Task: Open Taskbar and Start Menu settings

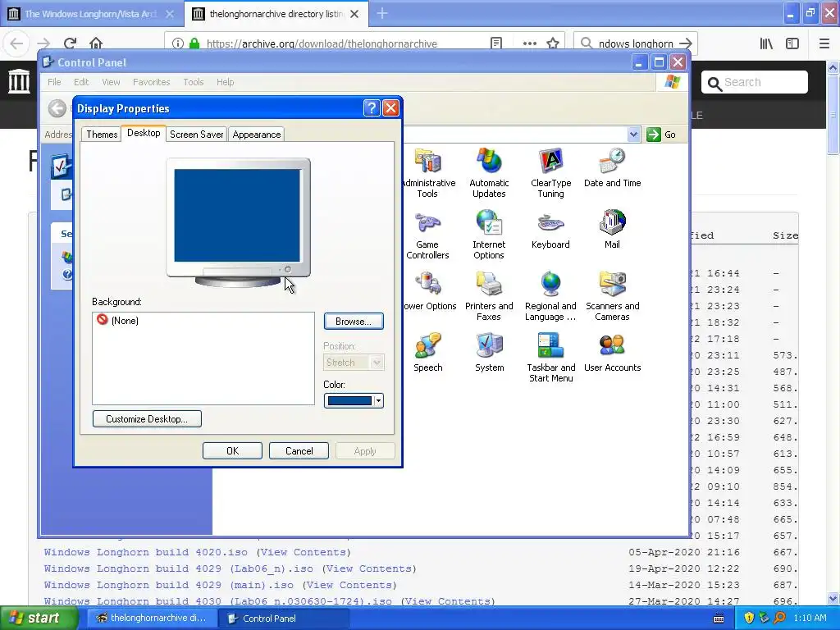Action: (550, 358)
